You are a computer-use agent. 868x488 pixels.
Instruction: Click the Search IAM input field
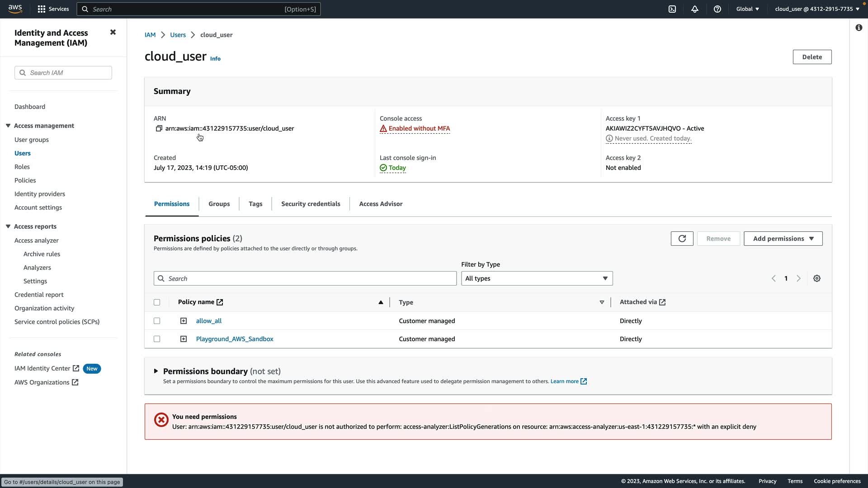68,73
